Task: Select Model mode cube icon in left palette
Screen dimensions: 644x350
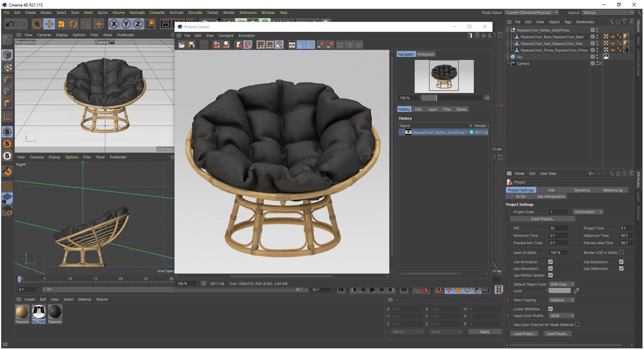Action: point(7,55)
